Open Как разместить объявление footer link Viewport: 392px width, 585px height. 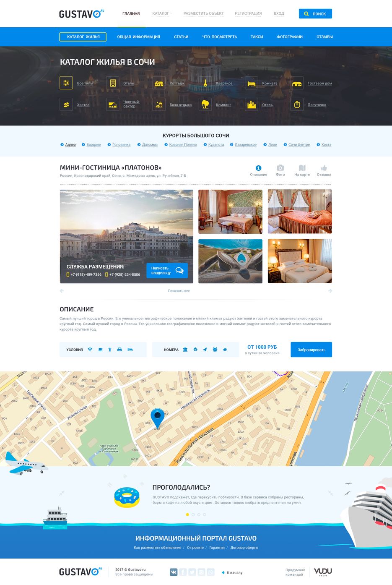pyautogui.click(x=158, y=548)
